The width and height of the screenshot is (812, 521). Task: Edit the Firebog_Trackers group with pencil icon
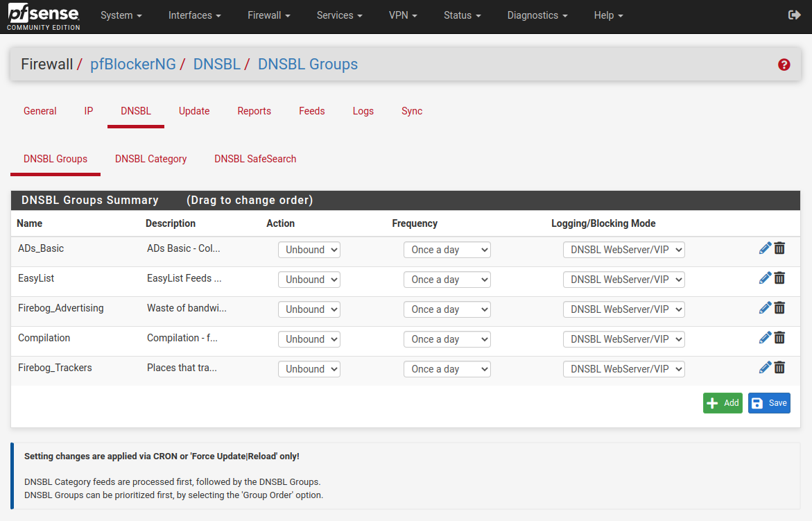pos(765,368)
